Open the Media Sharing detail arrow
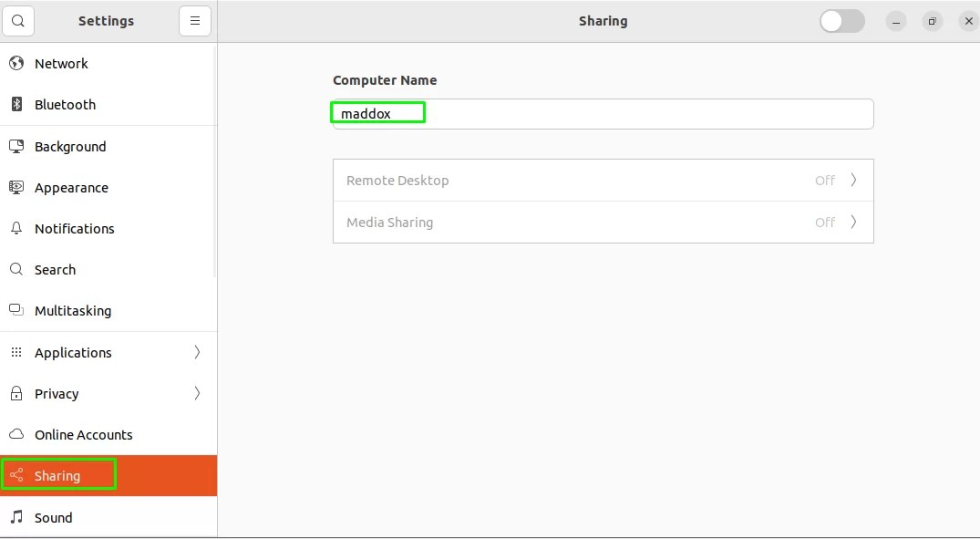Image resolution: width=980 pixels, height=539 pixels. [x=853, y=222]
